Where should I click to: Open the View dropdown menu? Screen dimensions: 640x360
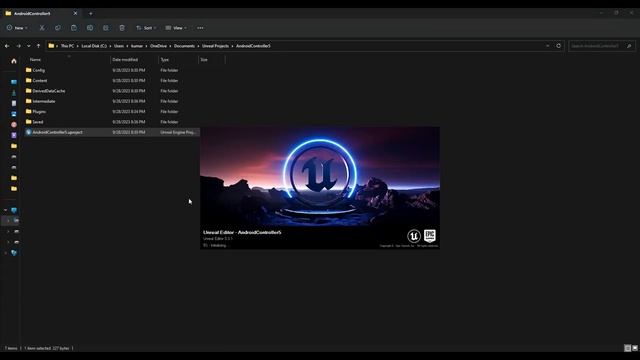pos(176,28)
